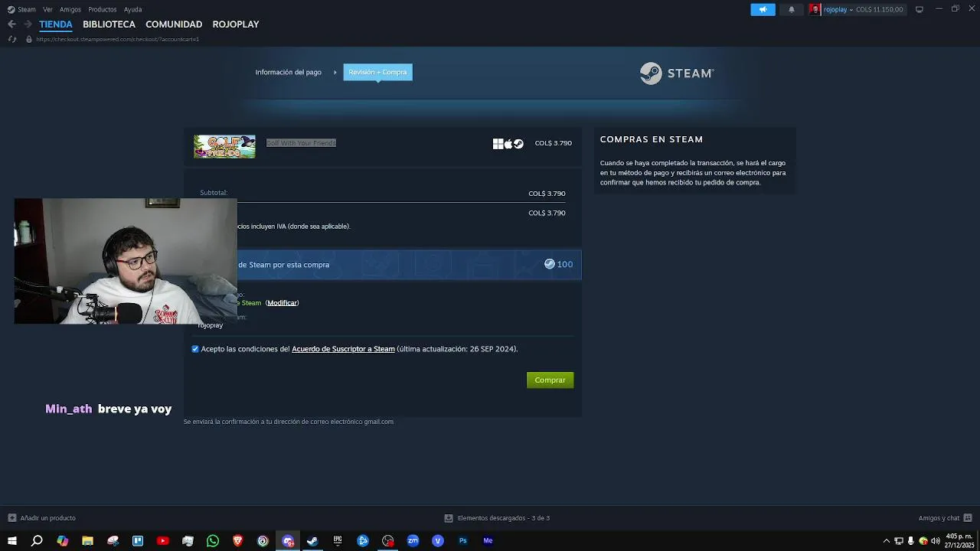Return to the Información del pago step

(288, 72)
